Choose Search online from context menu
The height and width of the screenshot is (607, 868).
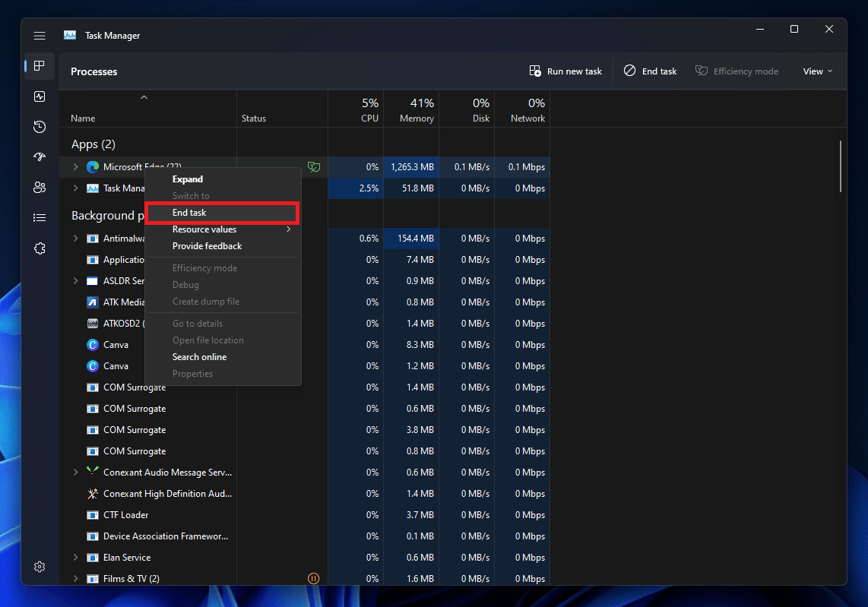point(199,356)
